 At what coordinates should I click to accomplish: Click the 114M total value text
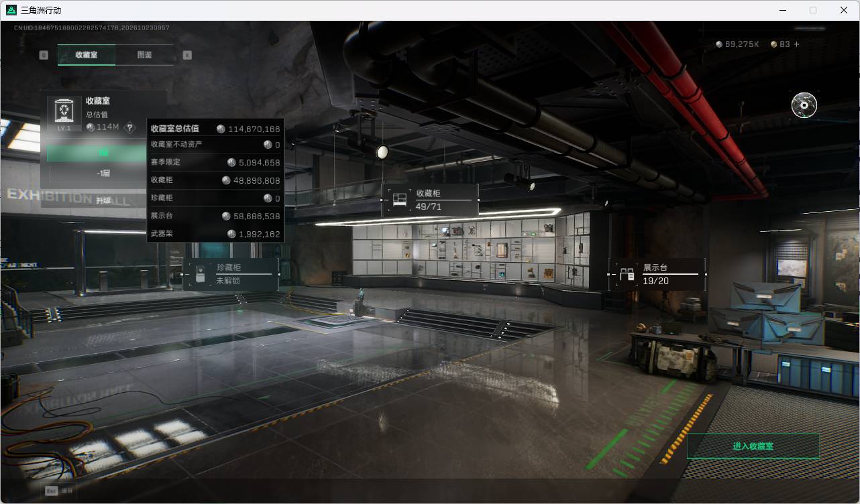pos(107,127)
